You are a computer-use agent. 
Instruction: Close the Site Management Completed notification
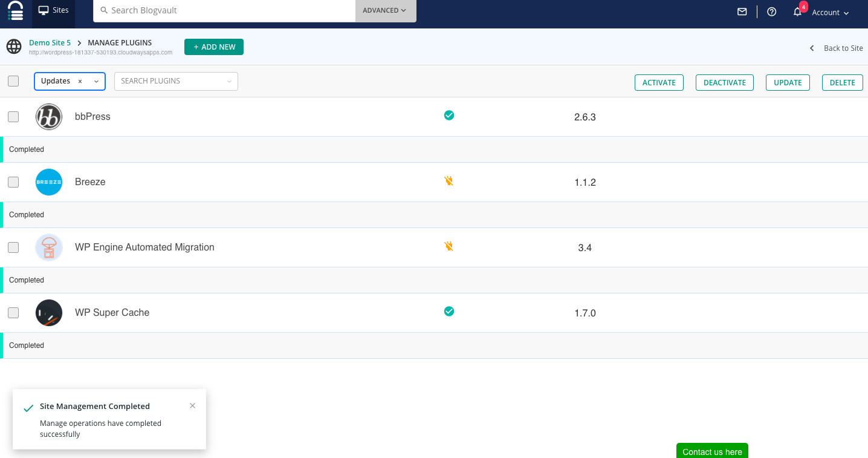192,406
